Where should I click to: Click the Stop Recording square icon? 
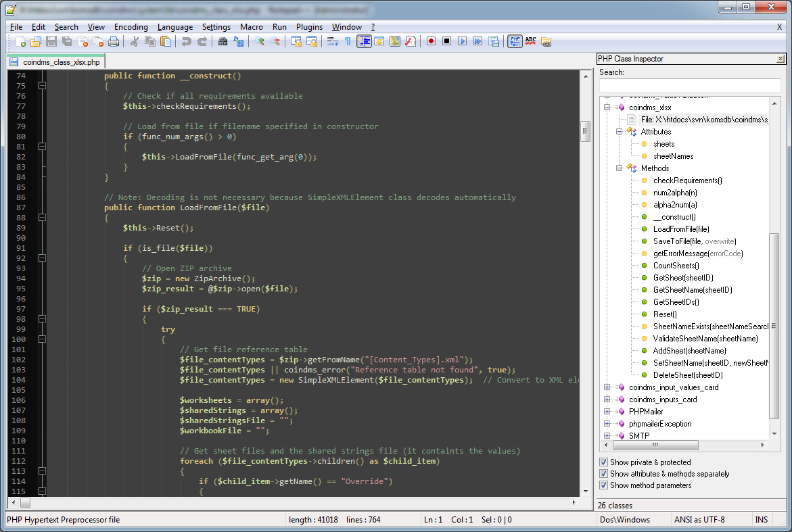[446, 42]
